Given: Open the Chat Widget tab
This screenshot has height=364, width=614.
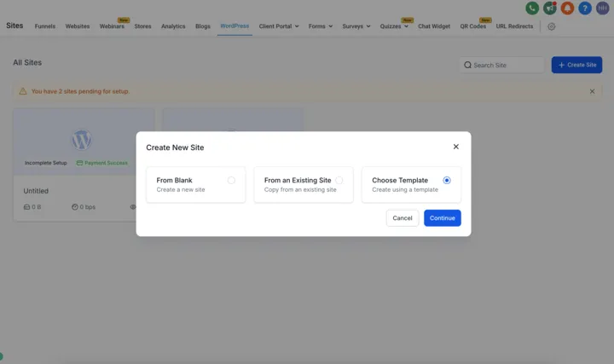Looking at the screenshot, I should (x=434, y=26).
